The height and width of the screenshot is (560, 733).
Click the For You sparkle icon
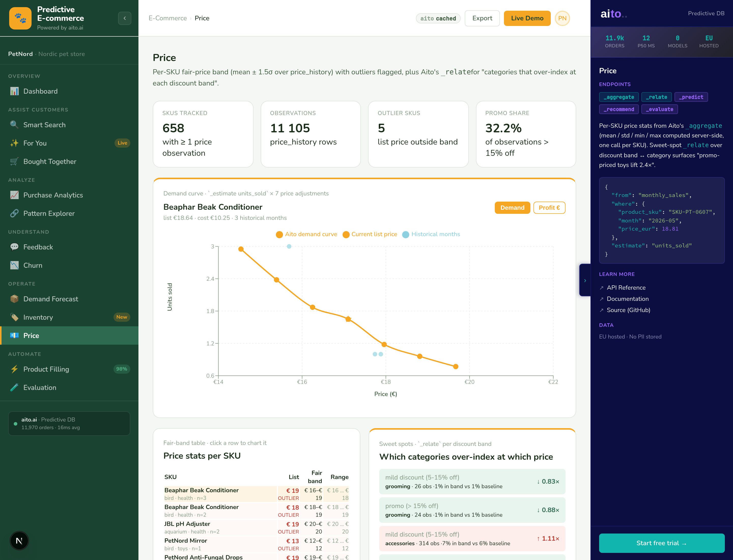pos(14,143)
